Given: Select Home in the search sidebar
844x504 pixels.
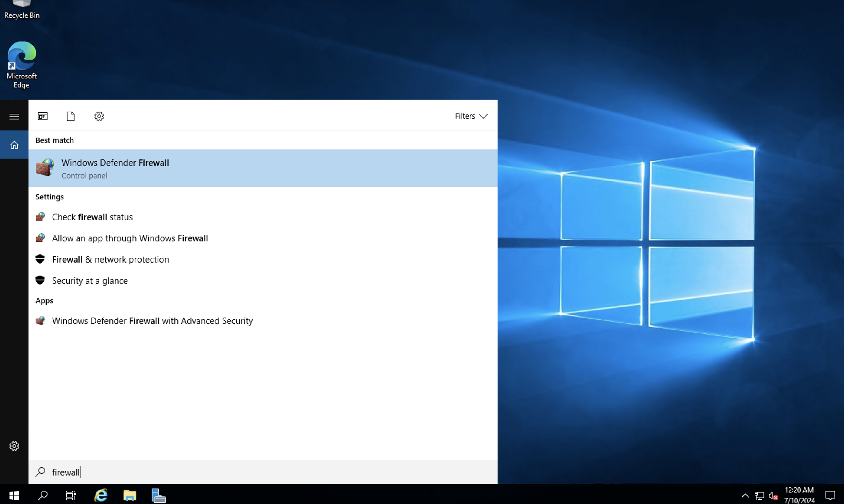Looking at the screenshot, I should point(14,144).
